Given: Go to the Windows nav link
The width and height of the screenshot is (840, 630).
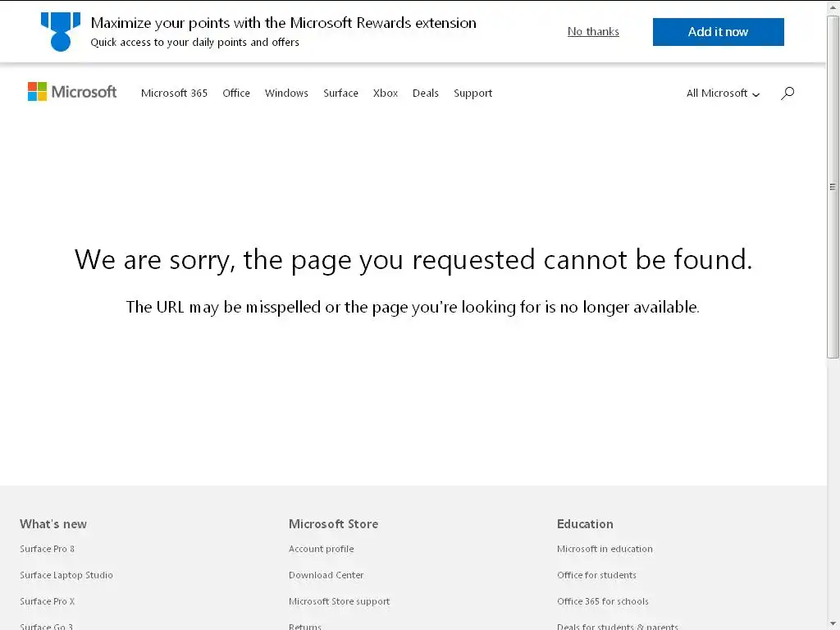Looking at the screenshot, I should (286, 94).
